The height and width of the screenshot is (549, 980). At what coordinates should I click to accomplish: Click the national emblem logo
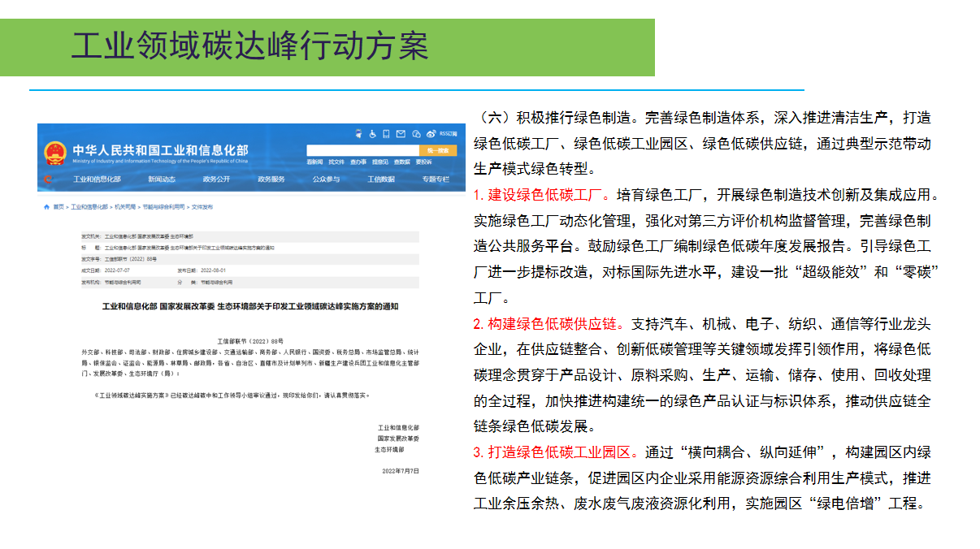54,153
